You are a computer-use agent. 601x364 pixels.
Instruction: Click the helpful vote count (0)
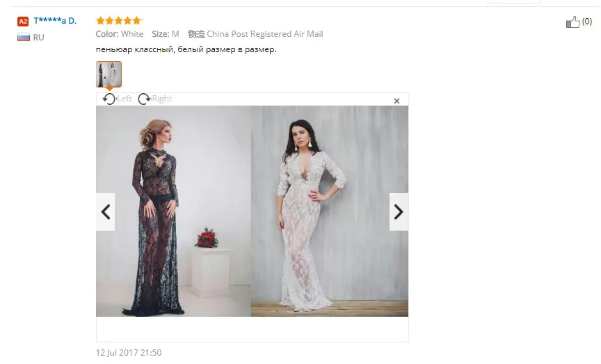[x=587, y=22]
